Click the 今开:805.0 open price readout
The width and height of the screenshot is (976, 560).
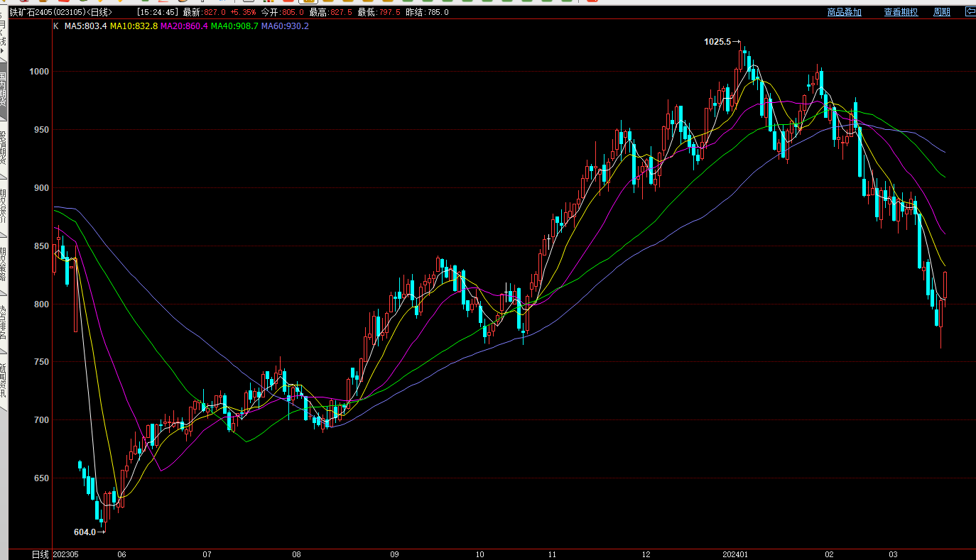point(282,12)
